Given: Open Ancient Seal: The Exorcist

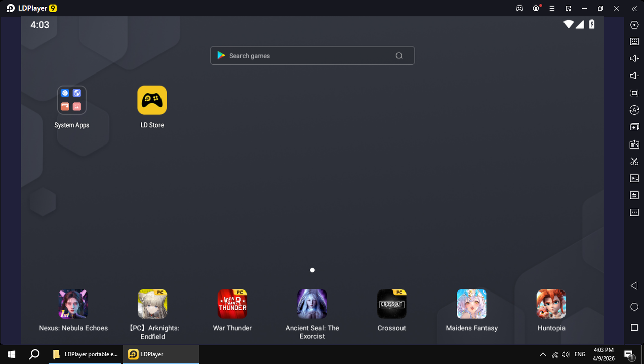Looking at the screenshot, I should 312,304.
